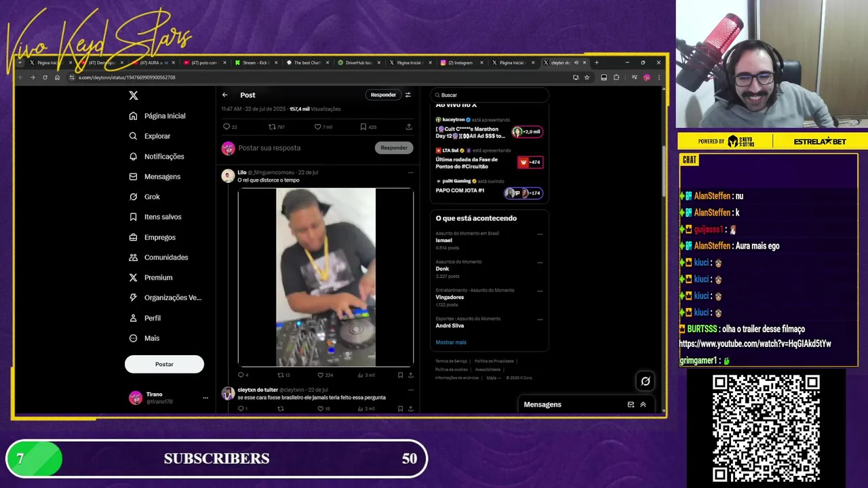This screenshot has width=868, height=488.
Task: Click share icon on Lilo's reply
Action: [x=410, y=375]
